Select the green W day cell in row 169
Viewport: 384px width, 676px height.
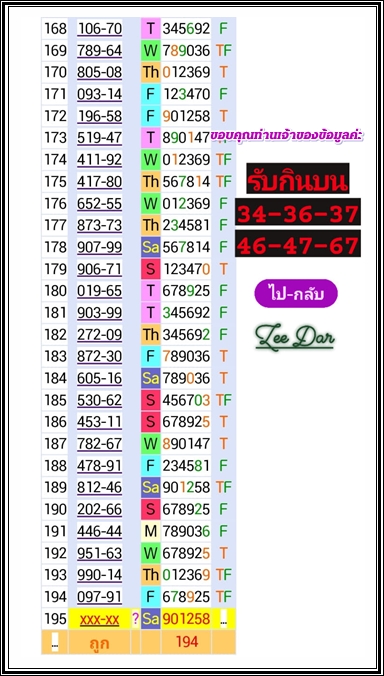click(x=150, y=51)
